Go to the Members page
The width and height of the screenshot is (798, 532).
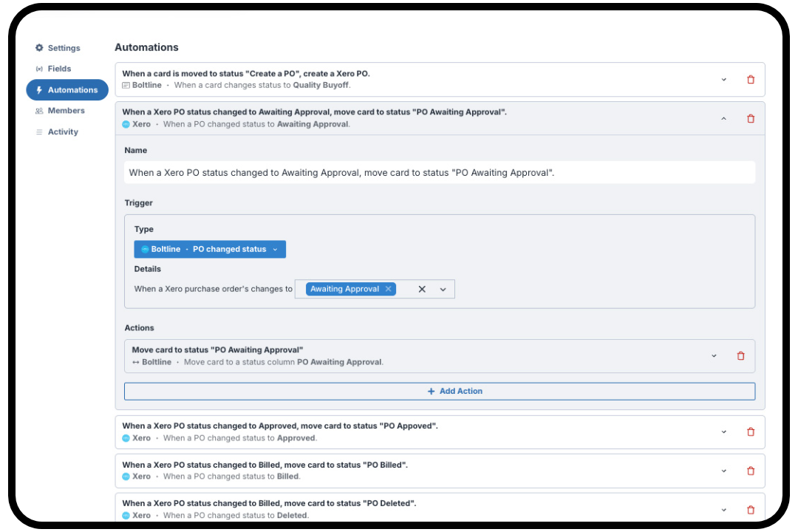tap(60, 111)
